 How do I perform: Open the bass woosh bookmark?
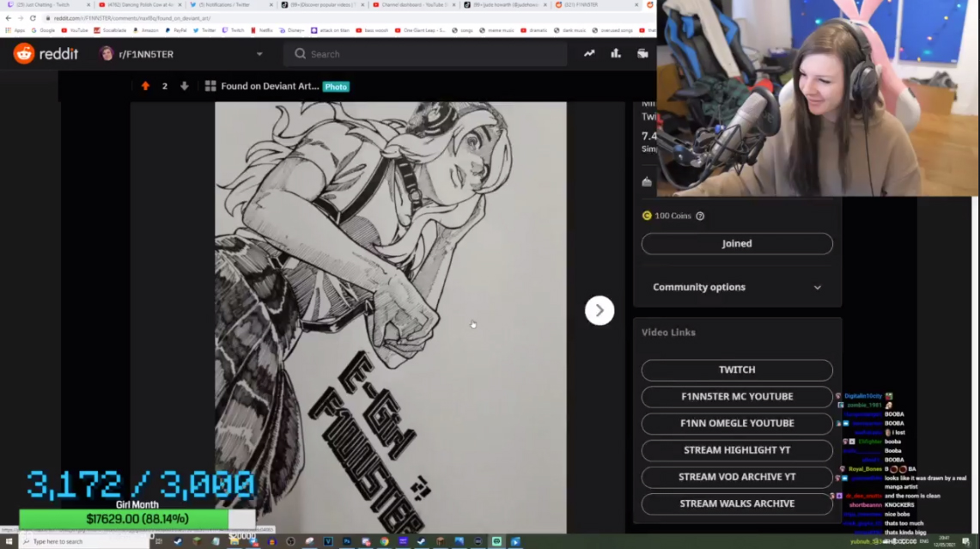(373, 30)
